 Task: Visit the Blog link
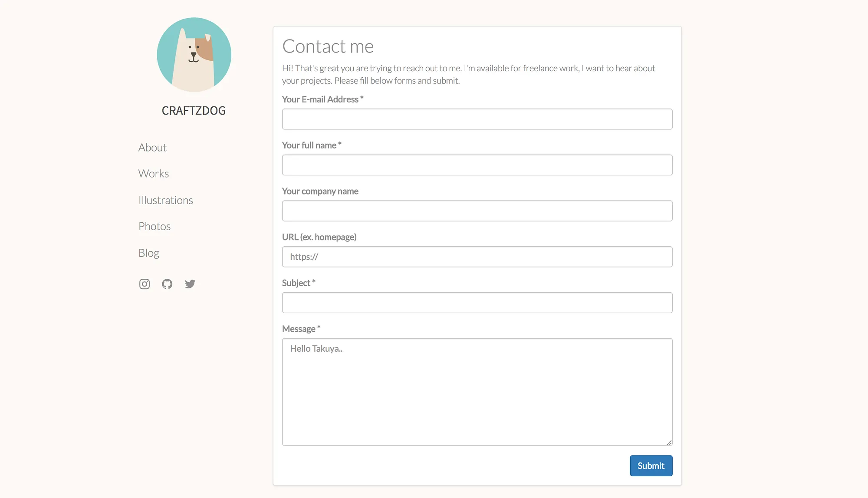[x=149, y=253]
